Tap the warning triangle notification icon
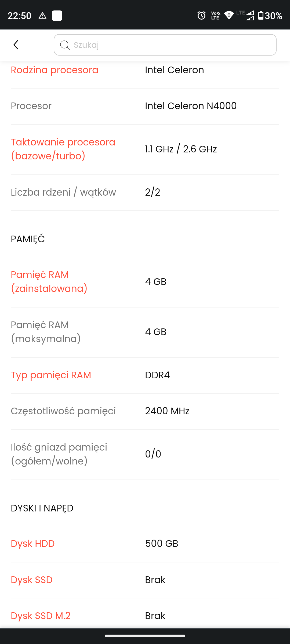 (x=42, y=16)
